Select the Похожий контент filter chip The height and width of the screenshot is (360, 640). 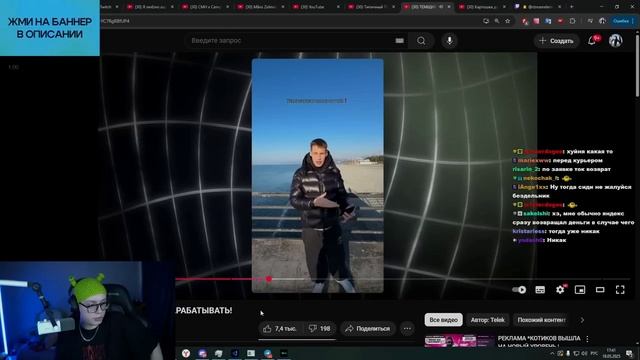(x=541, y=320)
